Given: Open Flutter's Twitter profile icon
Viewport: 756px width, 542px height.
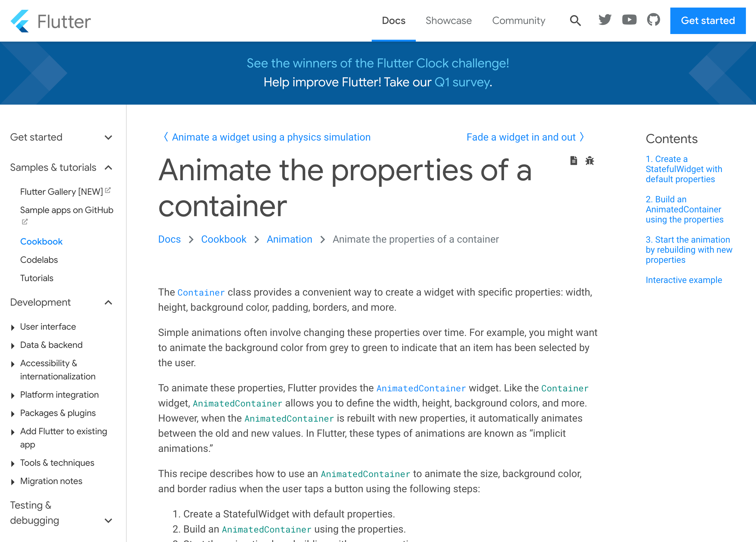Looking at the screenshot, I should pos(605,20).
